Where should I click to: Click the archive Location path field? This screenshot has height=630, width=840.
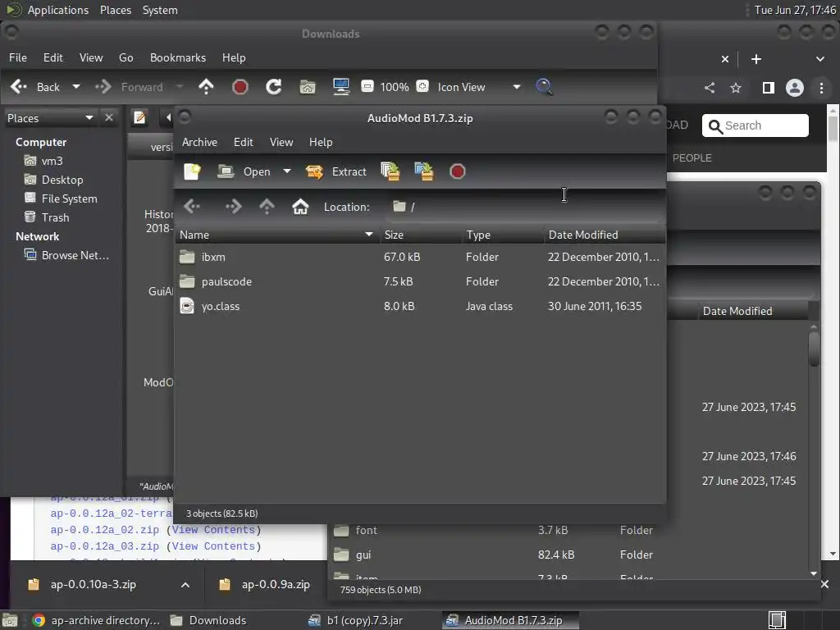coord(524,207)
